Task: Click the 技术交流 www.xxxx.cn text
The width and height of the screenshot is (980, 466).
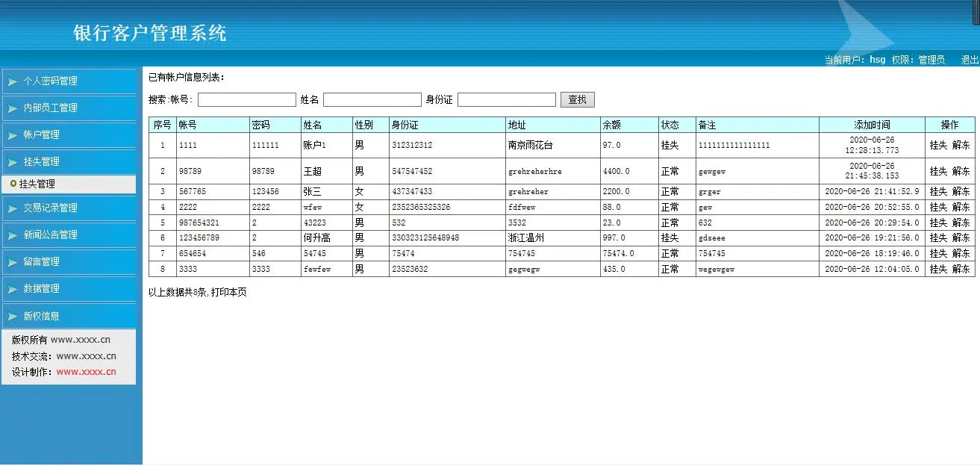Action: [x=63, y=356]
